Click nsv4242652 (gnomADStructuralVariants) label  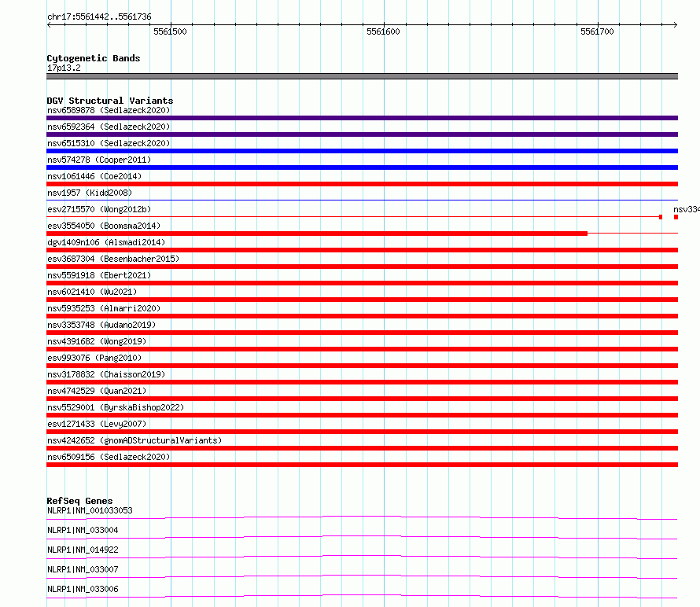(134, 440)
